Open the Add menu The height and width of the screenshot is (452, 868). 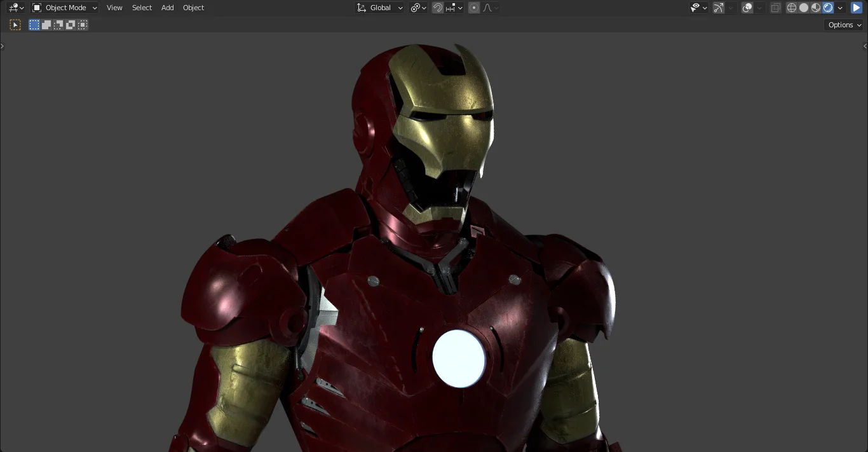click(x=167, y=7)
